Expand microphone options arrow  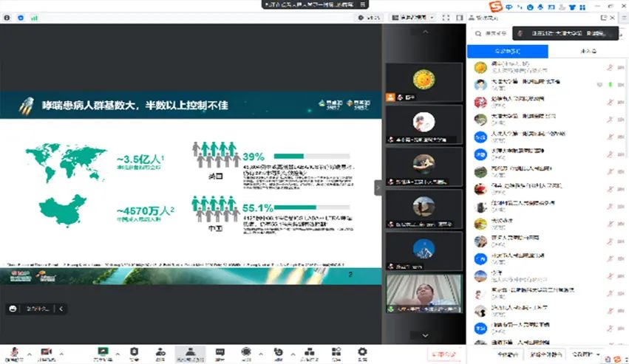pyautogui.click(x=28, y=351)
